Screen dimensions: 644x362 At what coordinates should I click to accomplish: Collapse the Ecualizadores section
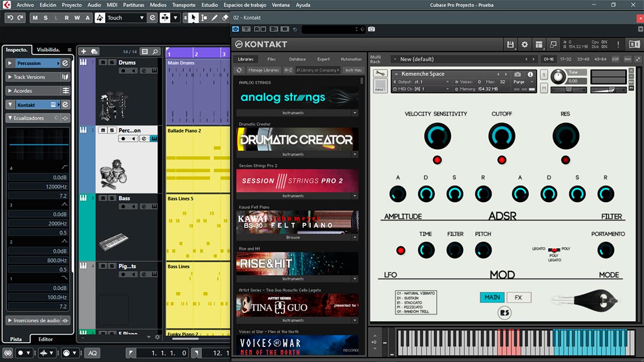(x=10, y=117)
